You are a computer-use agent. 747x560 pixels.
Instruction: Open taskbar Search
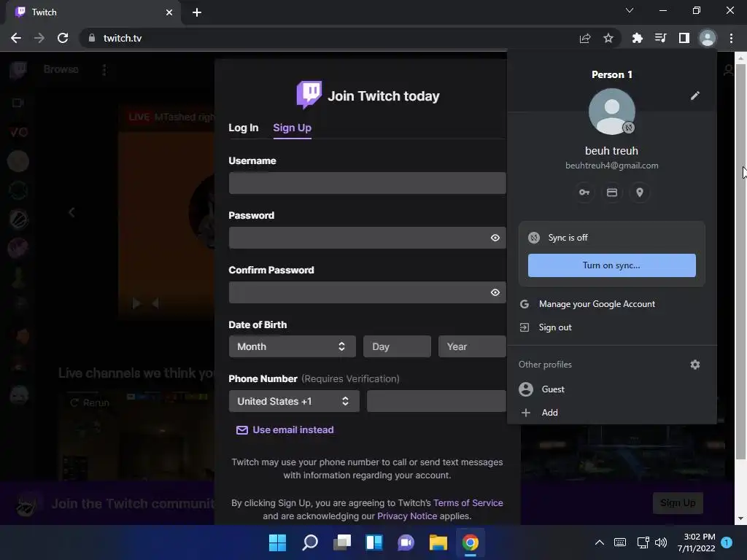309,542
